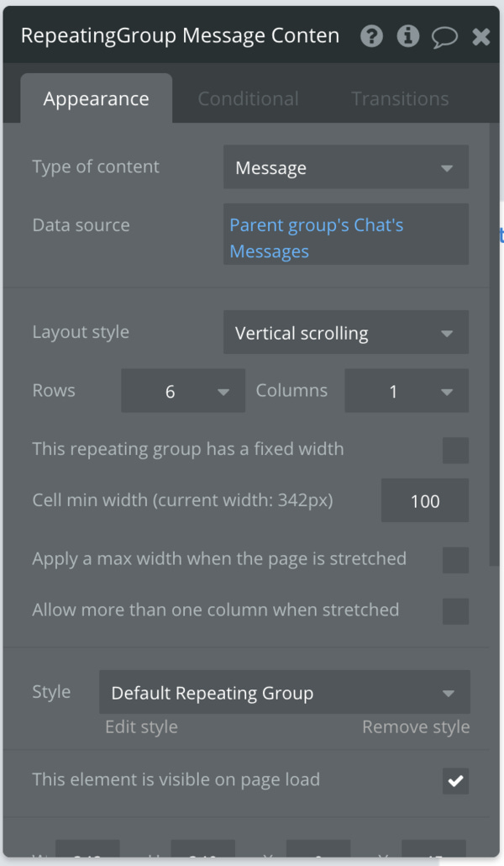
Task: Select the Appearance tab
Action: click(96, 98)
